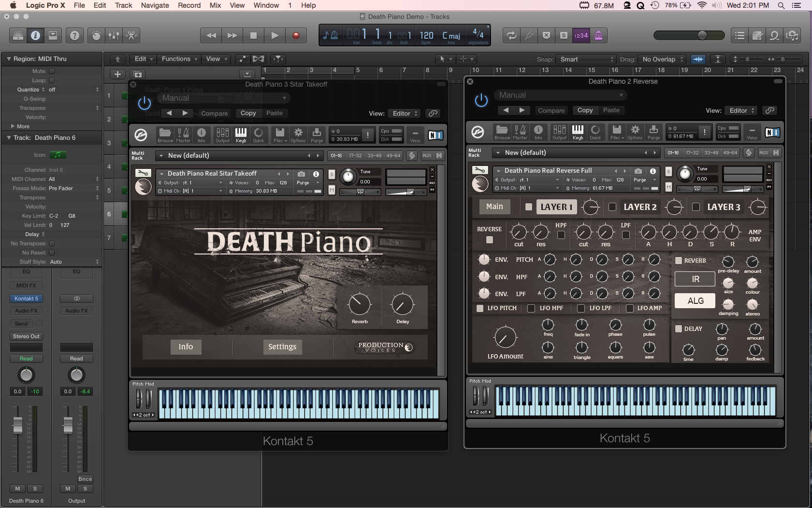Click Death Piano 6 volume fader
Screen dimensions: 812x508
pos(17,425)
